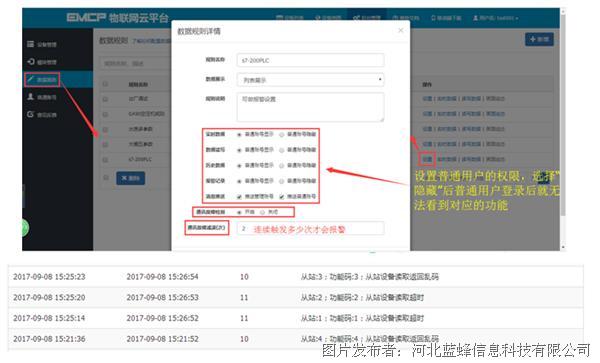This screenshot has height=363, width=600.
Task: Click the 出厂调试 rule name in table
Action: pos(138,99)
